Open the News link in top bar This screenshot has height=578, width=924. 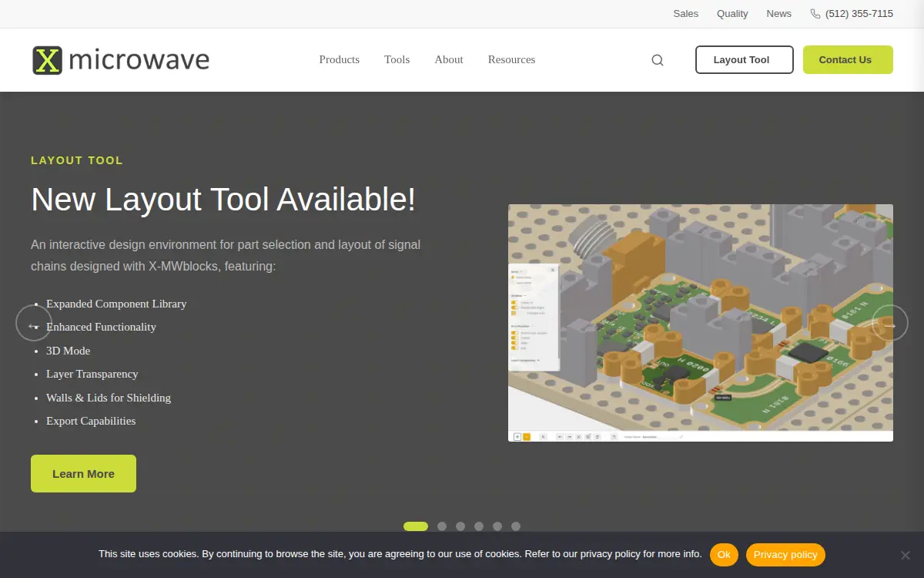779,14
